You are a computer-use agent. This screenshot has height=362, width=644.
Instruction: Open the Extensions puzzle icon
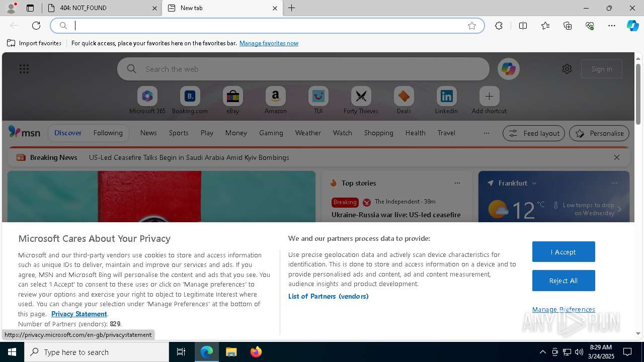(499, 26)
